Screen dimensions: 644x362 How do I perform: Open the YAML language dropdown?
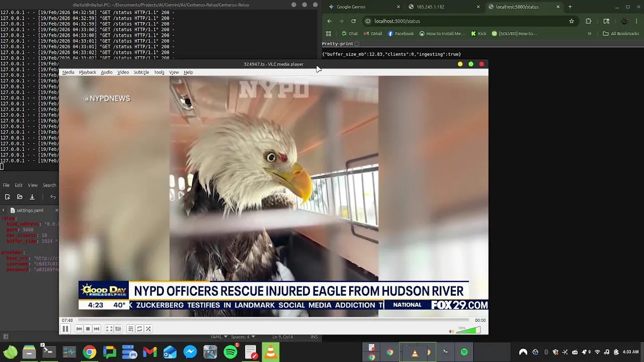click(x=218, y=337)
